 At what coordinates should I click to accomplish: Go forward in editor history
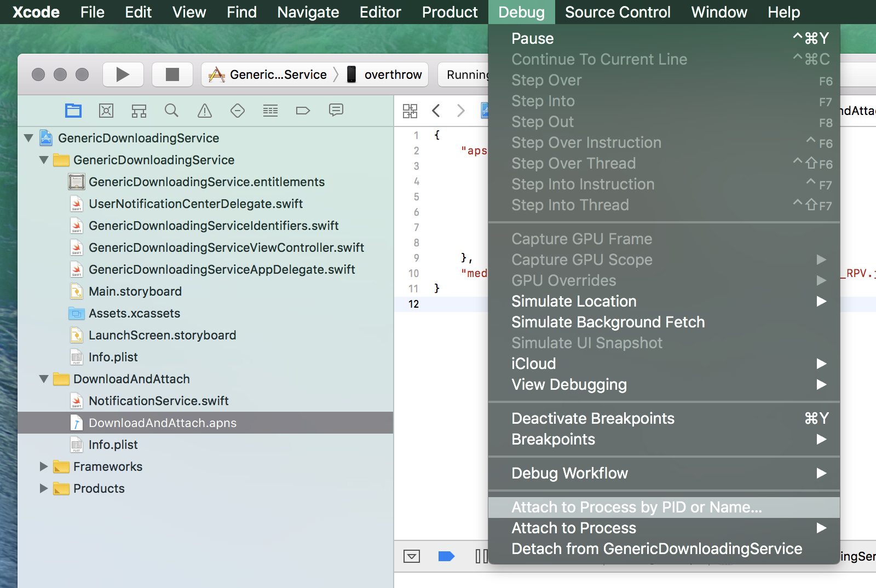tap(461, 111)
